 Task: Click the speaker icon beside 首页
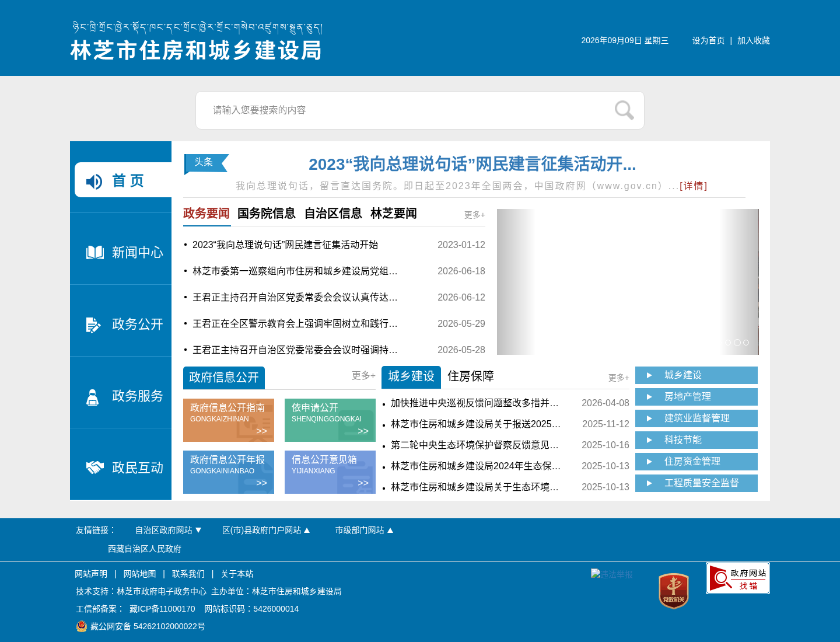coord(94,182)
